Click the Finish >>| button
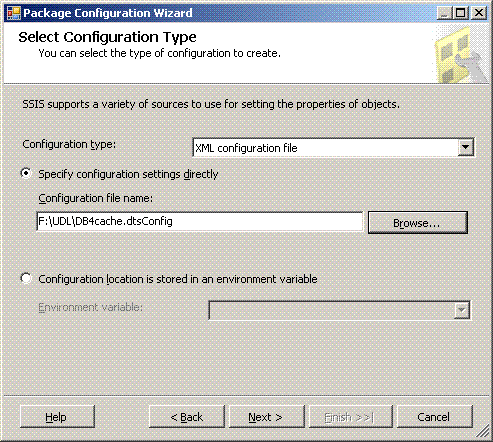 350,417
